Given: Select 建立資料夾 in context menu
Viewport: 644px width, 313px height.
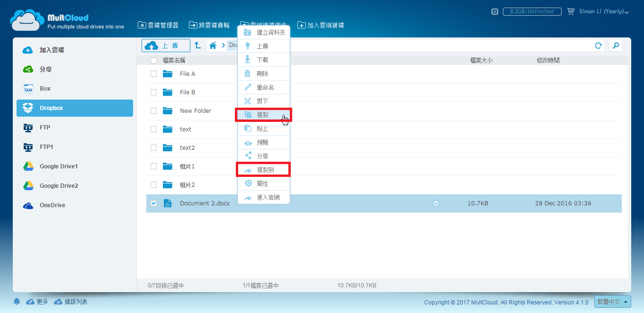Looking at the screenshot, I should tap(263, 32).
